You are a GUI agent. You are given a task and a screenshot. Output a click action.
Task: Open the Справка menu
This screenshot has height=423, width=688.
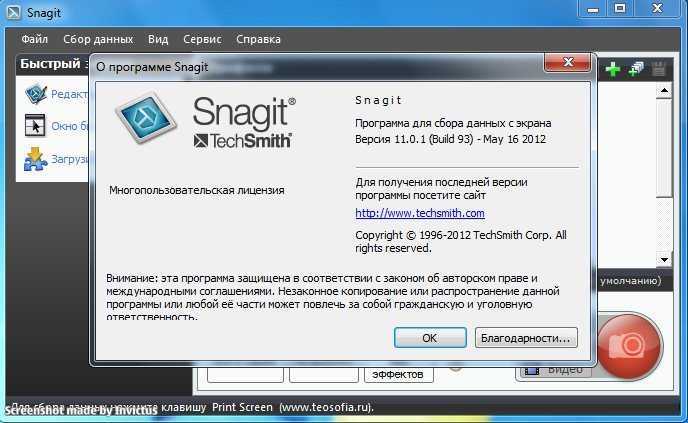258,39
